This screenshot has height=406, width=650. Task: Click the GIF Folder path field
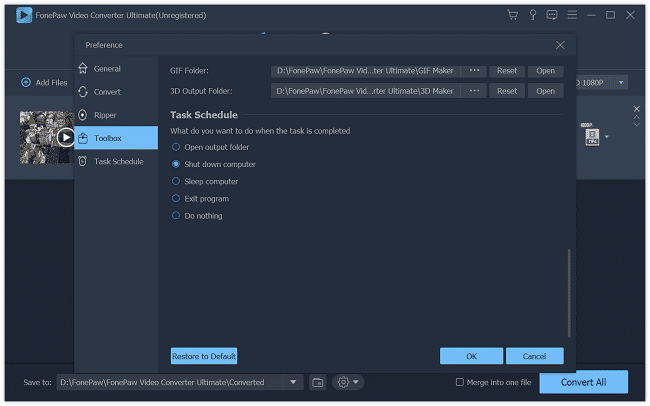click(x=366, y=71)
